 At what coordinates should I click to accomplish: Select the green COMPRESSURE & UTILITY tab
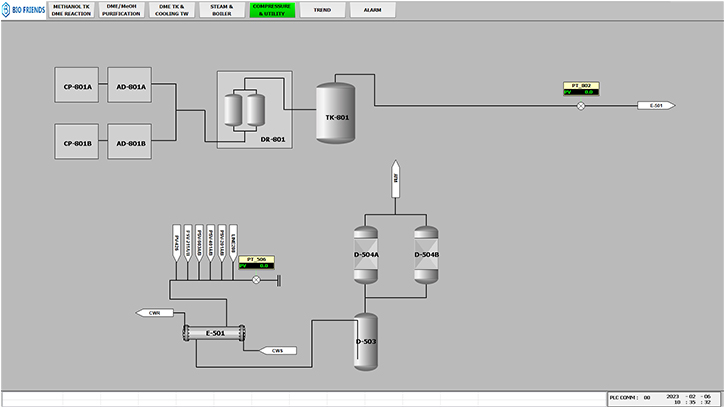point(272,10)
